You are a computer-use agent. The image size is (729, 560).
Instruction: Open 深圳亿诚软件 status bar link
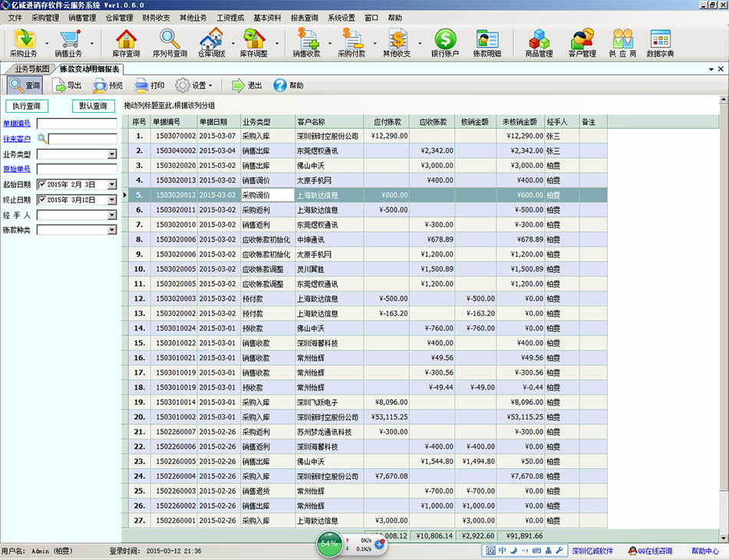pos(592,551)
